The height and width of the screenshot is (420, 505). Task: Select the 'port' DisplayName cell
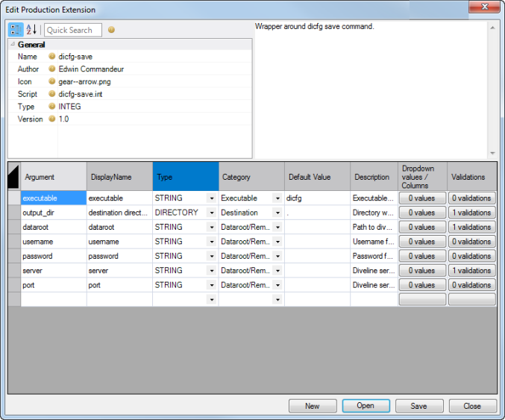(x=119, y=285)
